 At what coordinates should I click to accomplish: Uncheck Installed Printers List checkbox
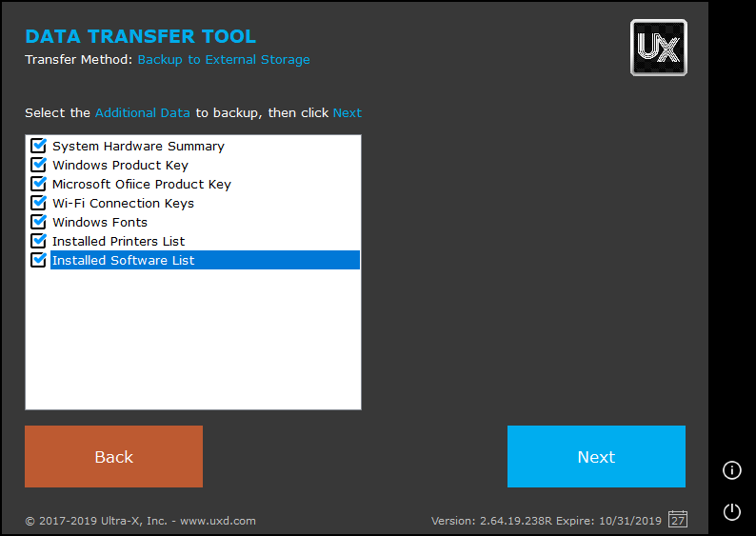point(38,241)
